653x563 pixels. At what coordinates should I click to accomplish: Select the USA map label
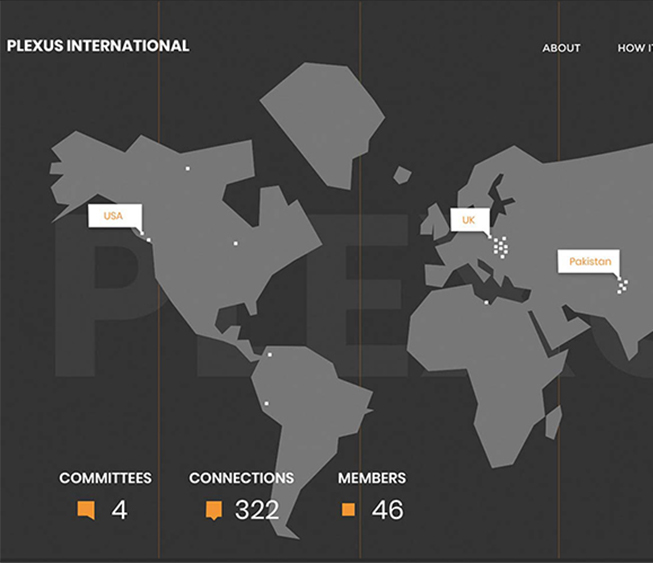[114, 216]
